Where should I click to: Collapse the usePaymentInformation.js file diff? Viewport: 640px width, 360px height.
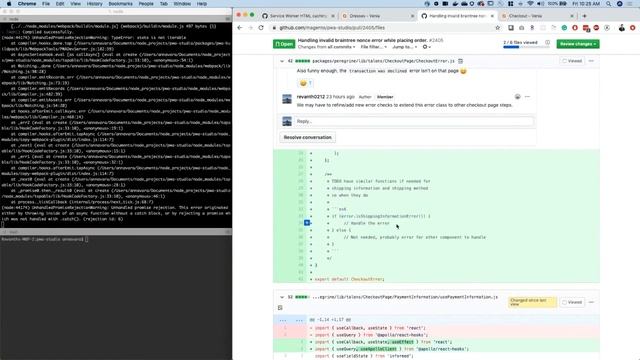click(282, 297)
